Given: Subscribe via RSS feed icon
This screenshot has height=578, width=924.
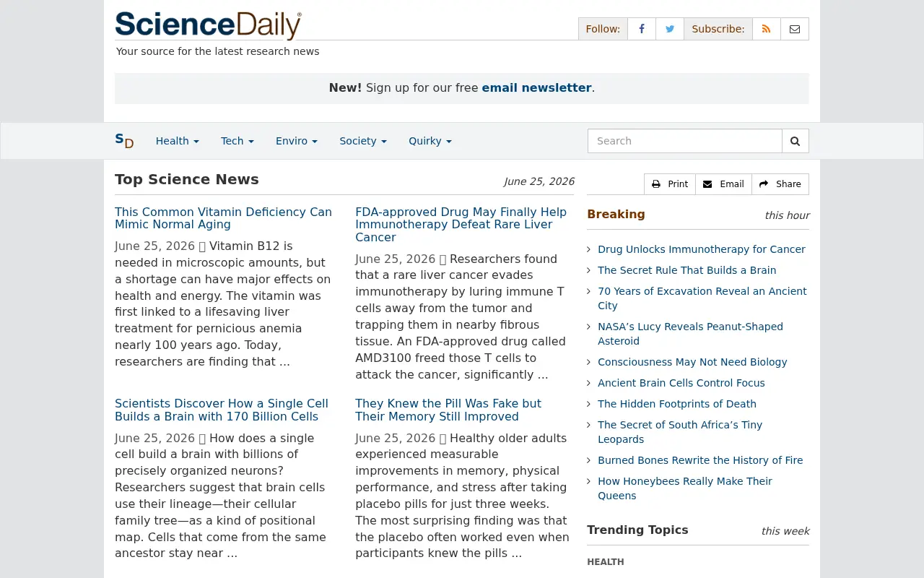Looking at the screenshot, I should [x=767, y=29].
